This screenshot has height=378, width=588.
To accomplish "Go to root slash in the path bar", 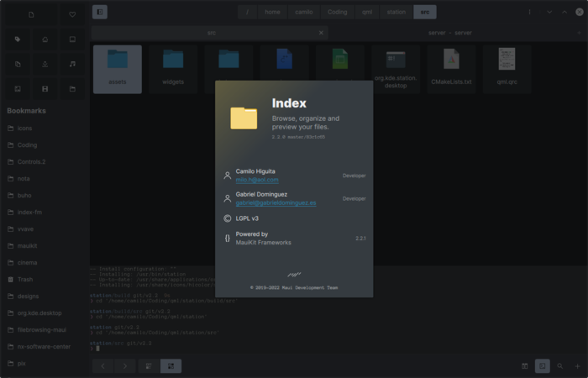I will pyautogui.click(x=247, y=12).
